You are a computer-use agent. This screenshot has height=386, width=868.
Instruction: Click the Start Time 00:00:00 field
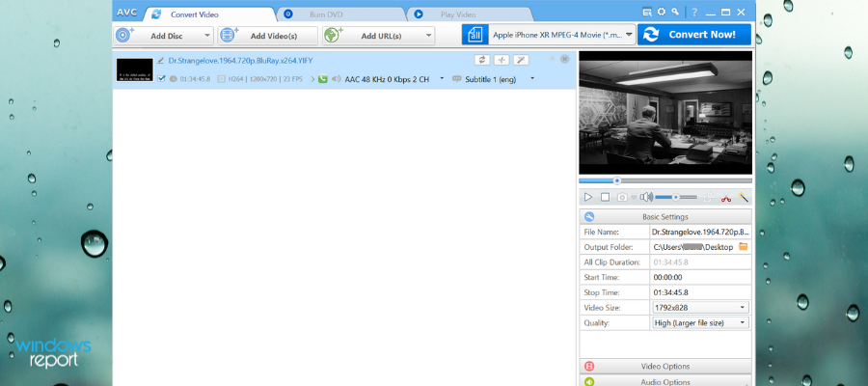700,277
